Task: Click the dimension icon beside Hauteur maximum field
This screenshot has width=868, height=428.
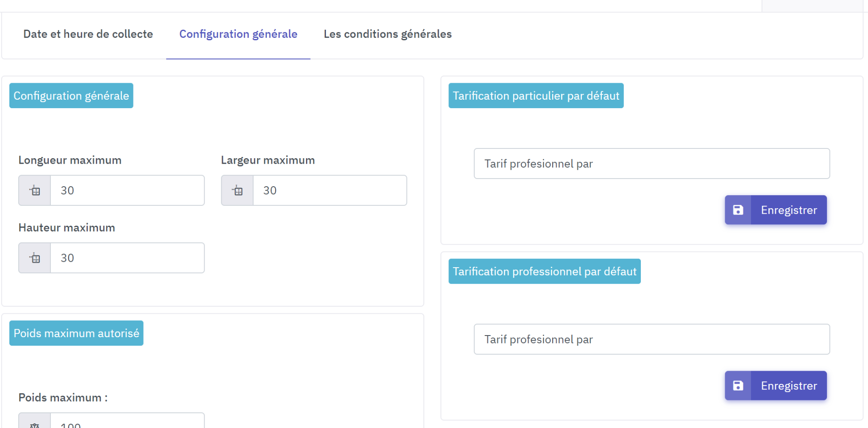Action: point(35,258)
